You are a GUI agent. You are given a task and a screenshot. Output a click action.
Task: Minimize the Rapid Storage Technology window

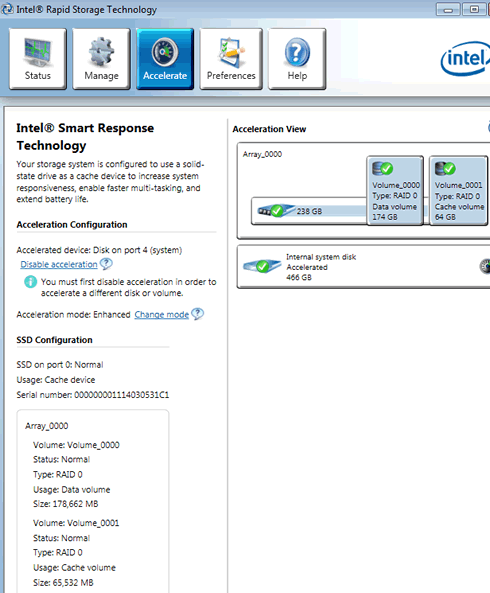pyautogui.click(x=448, y=9)
